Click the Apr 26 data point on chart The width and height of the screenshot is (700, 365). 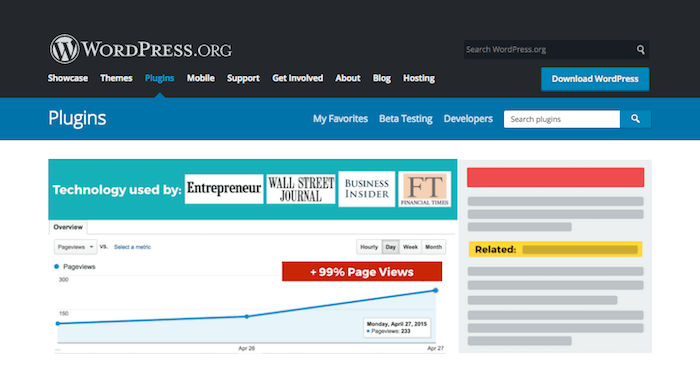247,316
